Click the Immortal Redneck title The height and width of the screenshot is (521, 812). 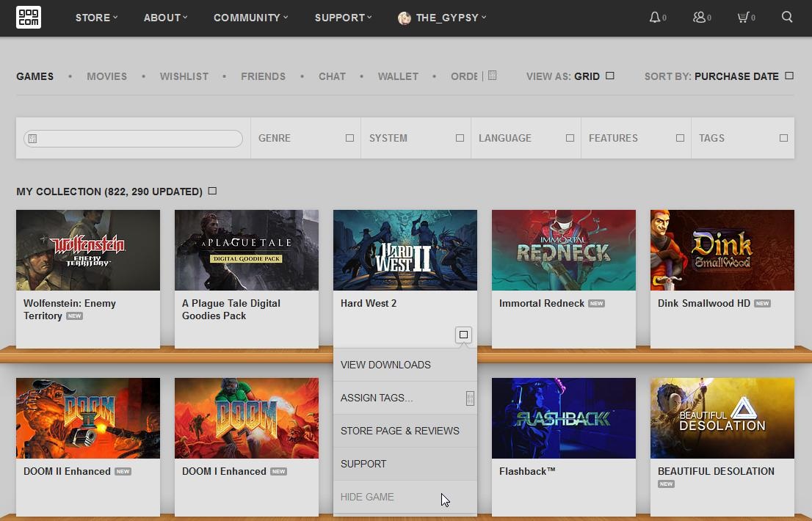542,303
